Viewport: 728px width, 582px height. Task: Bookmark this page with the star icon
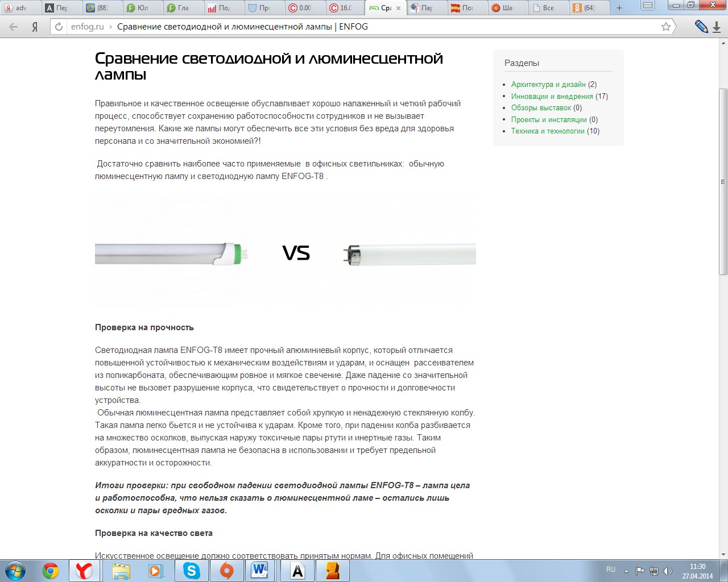(x=666, y=27)
